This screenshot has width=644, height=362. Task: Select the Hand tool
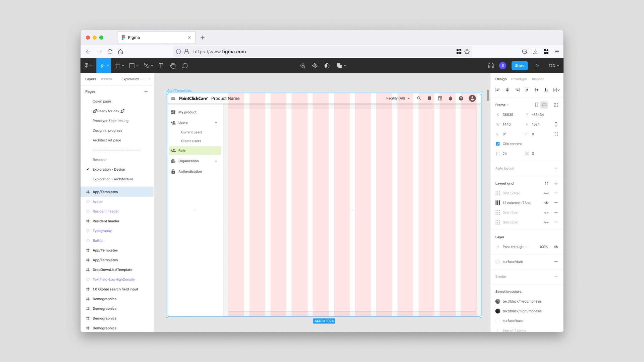(173, 66)
